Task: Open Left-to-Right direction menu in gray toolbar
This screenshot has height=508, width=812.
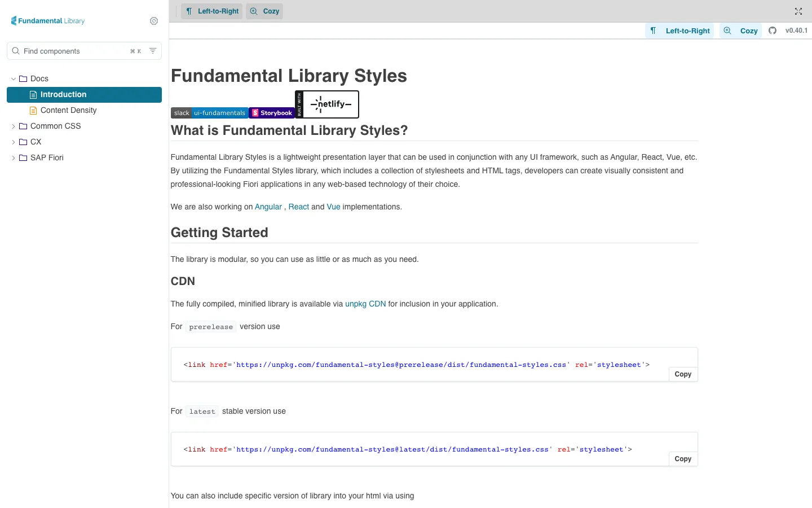Action: click(x=212, y=11)
